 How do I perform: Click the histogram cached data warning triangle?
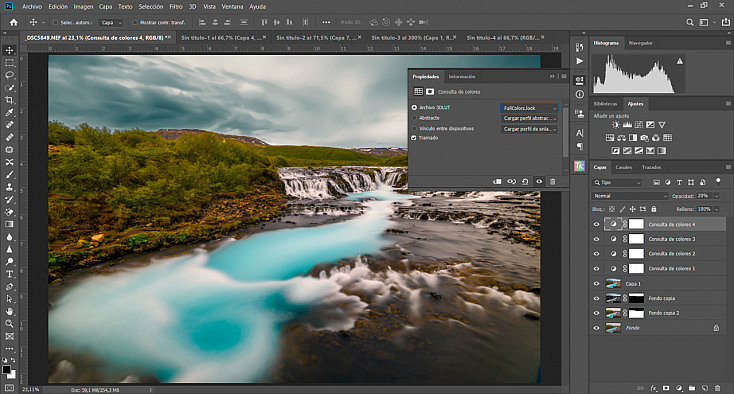[x=680, y=61]
